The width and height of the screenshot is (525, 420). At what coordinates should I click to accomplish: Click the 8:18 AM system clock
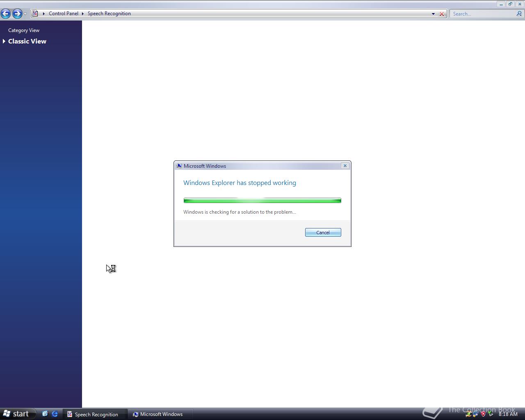pyautogui.click(x=508, y=414)
